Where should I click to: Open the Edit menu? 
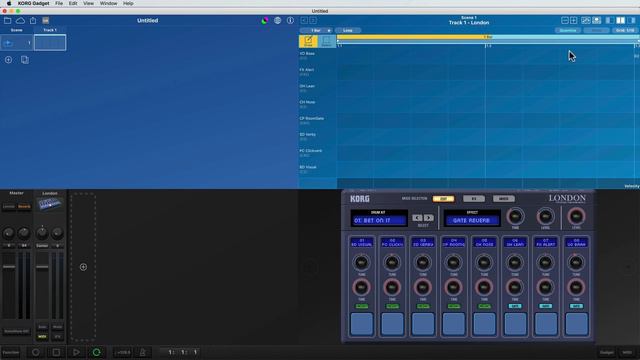tap(73, 3)
